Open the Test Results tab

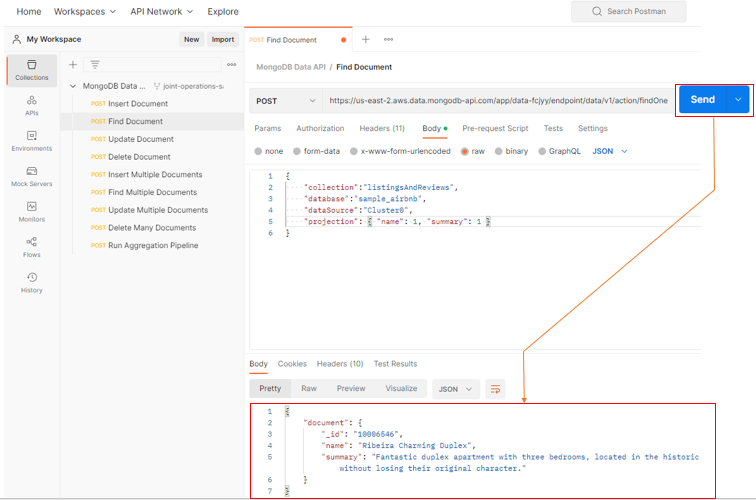click(395, 364)
